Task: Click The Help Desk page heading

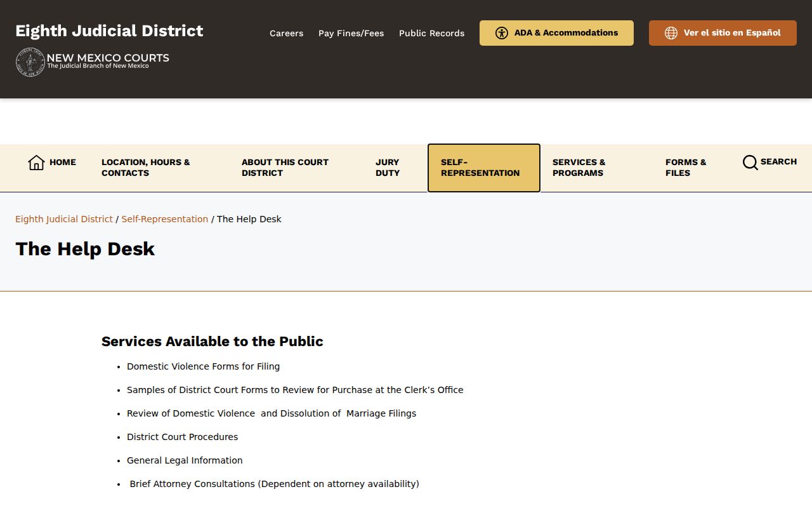Action: tap(85, 249)
